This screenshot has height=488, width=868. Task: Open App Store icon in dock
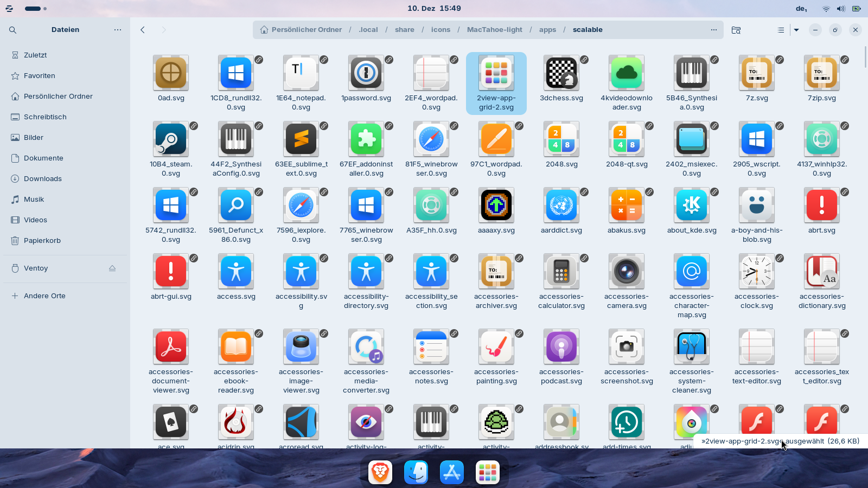coord(452,472)
